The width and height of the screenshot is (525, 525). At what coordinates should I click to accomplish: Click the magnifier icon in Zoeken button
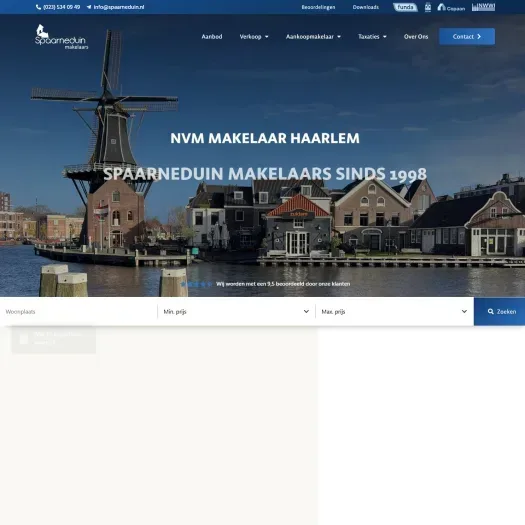491,312
